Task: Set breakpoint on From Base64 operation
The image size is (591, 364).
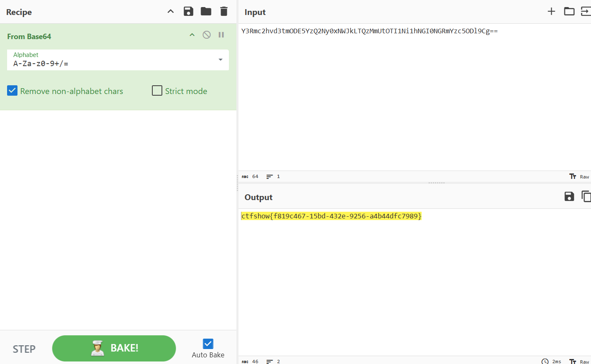Action: (221, 35)
